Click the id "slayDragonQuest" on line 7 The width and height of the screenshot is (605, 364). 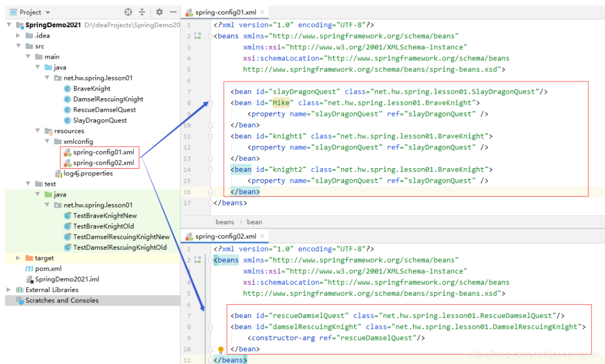click(304, 92)
